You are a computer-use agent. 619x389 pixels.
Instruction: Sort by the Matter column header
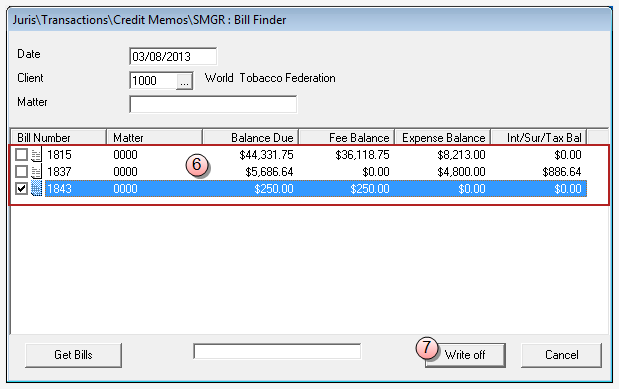pos(154,137)
